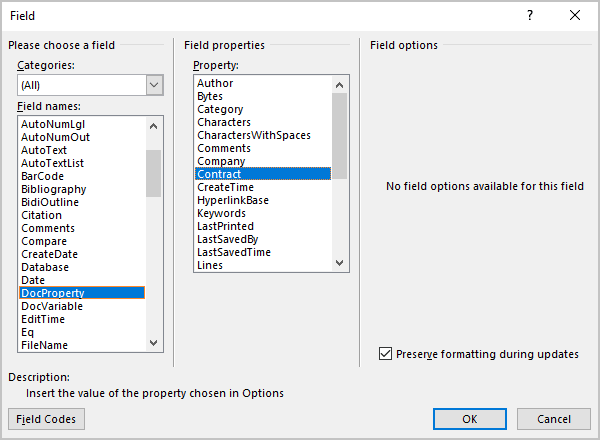Choose Keywords property
600x440 pixels.
click(263, 213)
